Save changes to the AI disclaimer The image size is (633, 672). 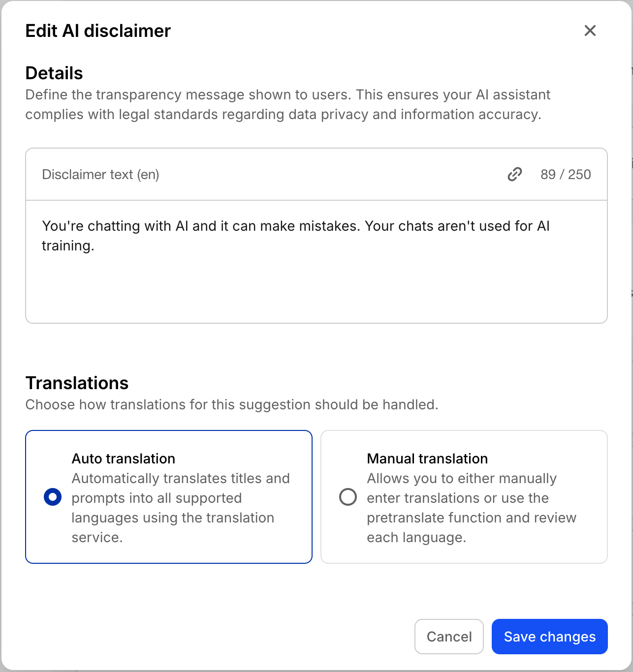pos(549,637)
